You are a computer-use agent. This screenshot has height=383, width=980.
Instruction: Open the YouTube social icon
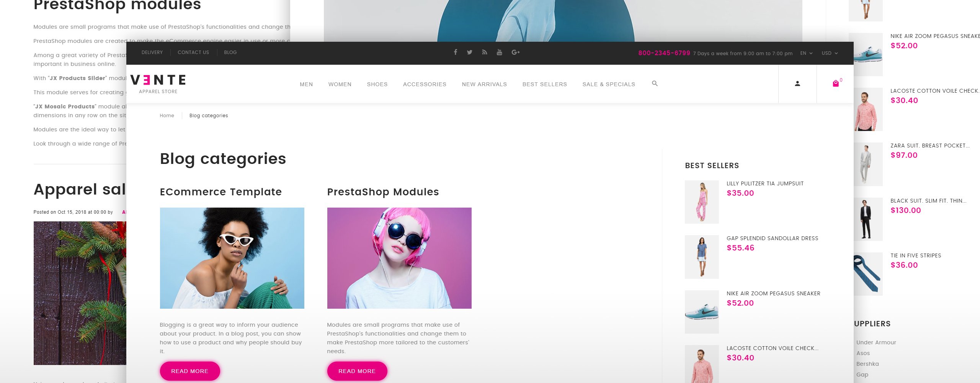click(x=499, y=52)
